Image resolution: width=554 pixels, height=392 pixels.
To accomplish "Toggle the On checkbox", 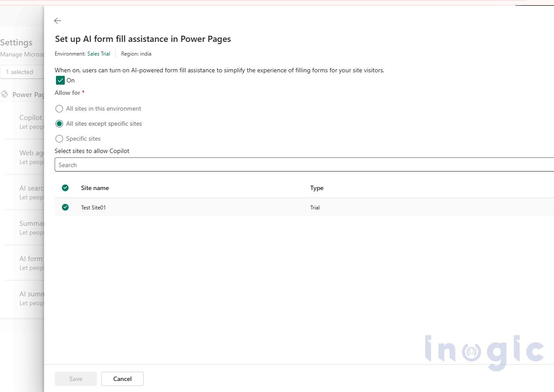I will [60, 80].
